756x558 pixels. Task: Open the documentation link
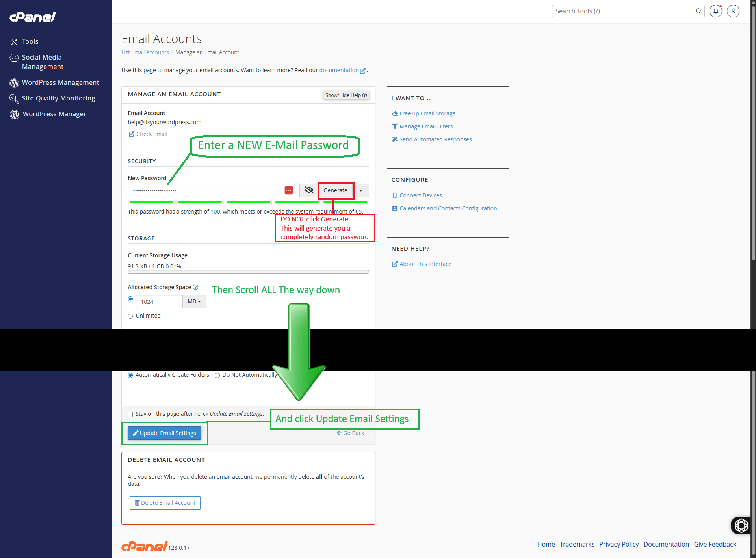339,70
